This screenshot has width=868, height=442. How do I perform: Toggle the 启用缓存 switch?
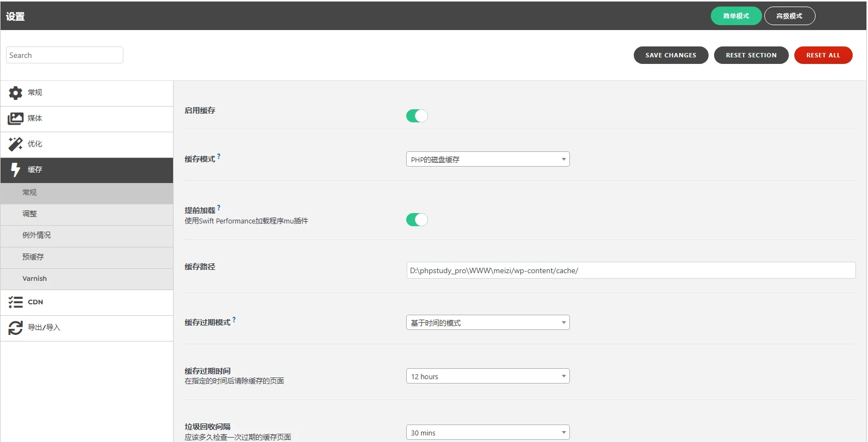click(417, 116)
